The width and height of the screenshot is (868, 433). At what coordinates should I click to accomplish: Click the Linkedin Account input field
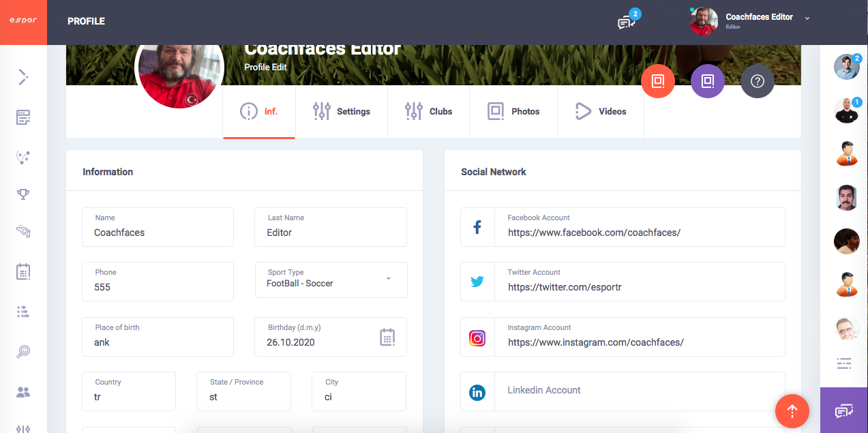[x=640, y=391]
